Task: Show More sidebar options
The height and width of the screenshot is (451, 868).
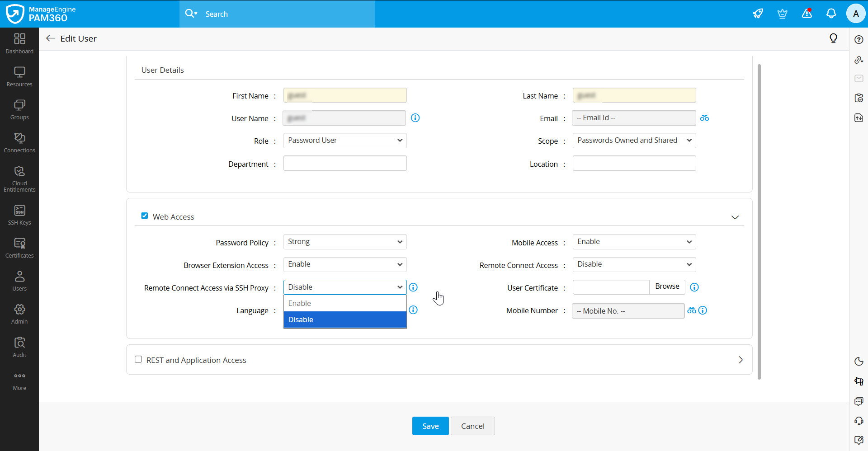Action: tap(19, 381)
